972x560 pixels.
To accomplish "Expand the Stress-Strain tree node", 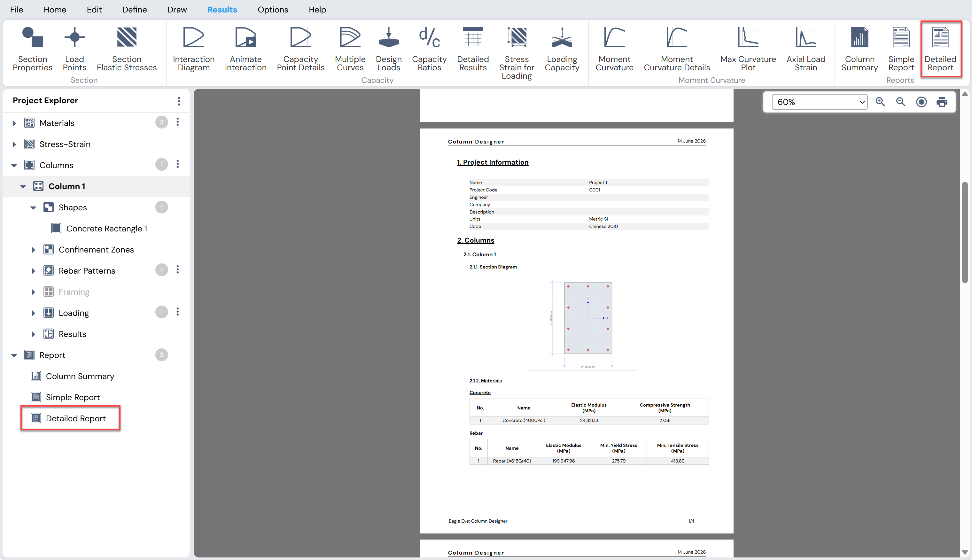I will click(x=14, y=144).
